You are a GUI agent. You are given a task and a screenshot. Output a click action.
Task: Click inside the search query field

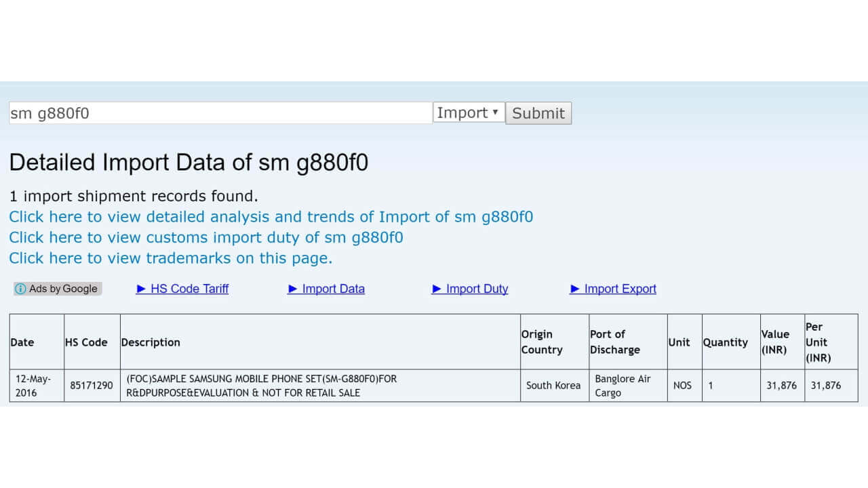[217, 113]
